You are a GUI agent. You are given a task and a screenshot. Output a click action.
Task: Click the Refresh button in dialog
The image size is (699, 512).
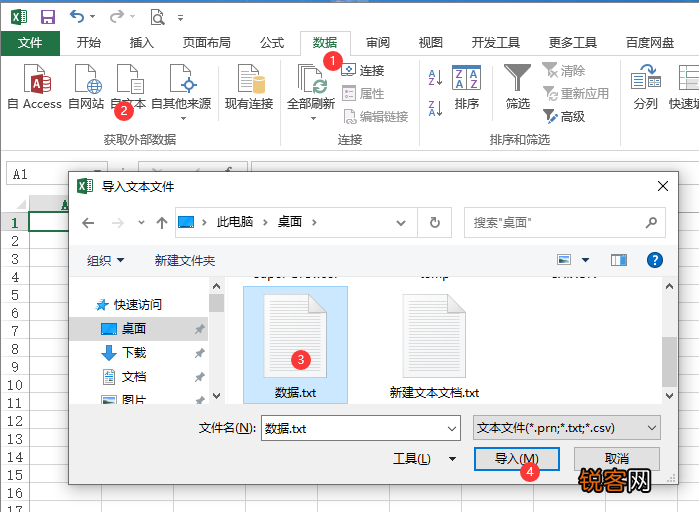pyautogui.click(x=435, y=222)
